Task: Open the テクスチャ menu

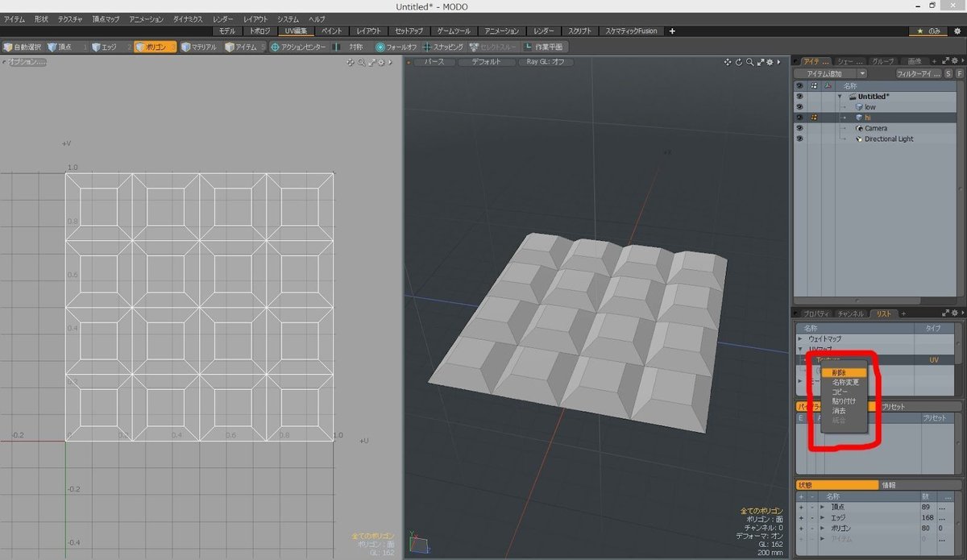Action: pyautogui.click(x=70, y=19)
